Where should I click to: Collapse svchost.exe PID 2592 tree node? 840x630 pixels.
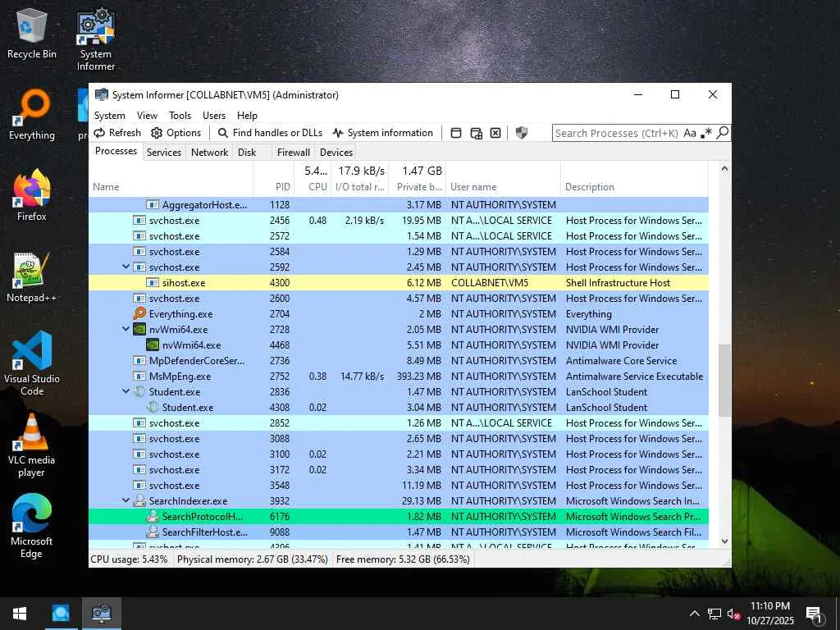[x=126, y=267]
